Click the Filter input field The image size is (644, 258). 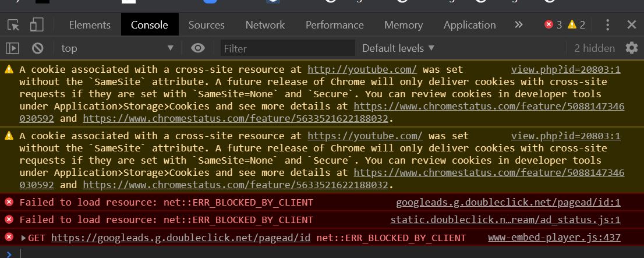(288, 48)
